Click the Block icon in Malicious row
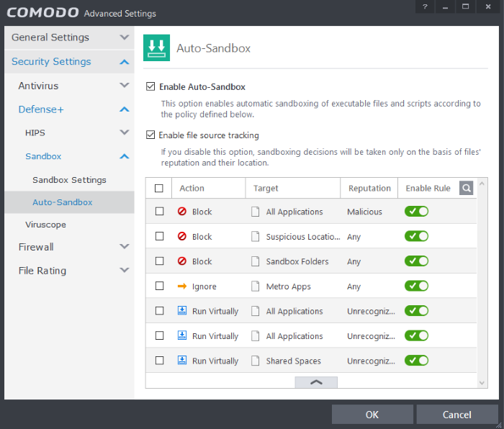Screen dimensions: 504x429 (182, 212)
